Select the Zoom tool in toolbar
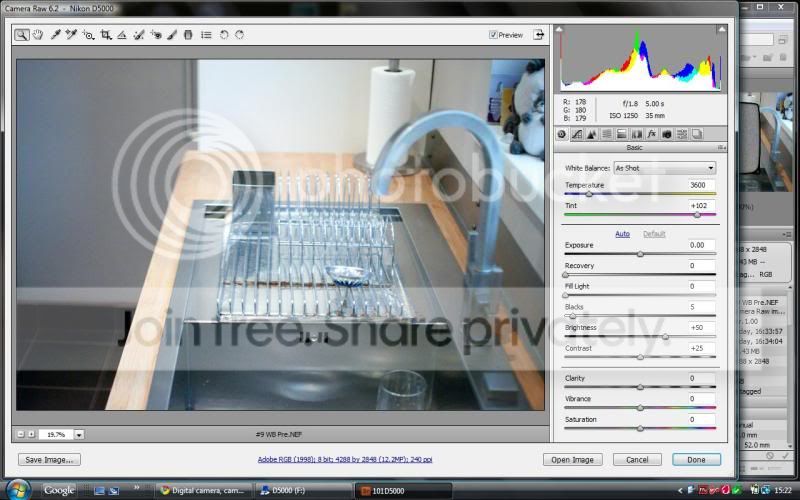This screenshot has height=500, width=800. pyautogui.click(x=22, y=34)
